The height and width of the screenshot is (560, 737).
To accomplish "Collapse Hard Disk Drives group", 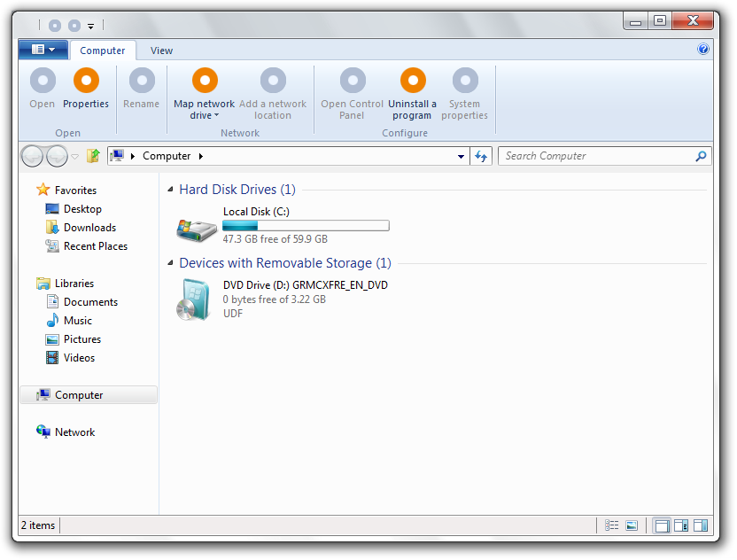I will (171, 190).
